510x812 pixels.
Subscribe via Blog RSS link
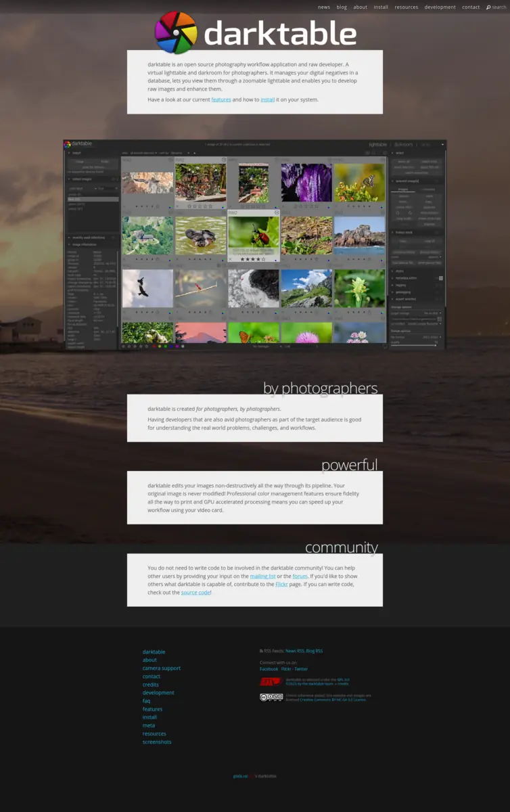(x=315, y=651)
